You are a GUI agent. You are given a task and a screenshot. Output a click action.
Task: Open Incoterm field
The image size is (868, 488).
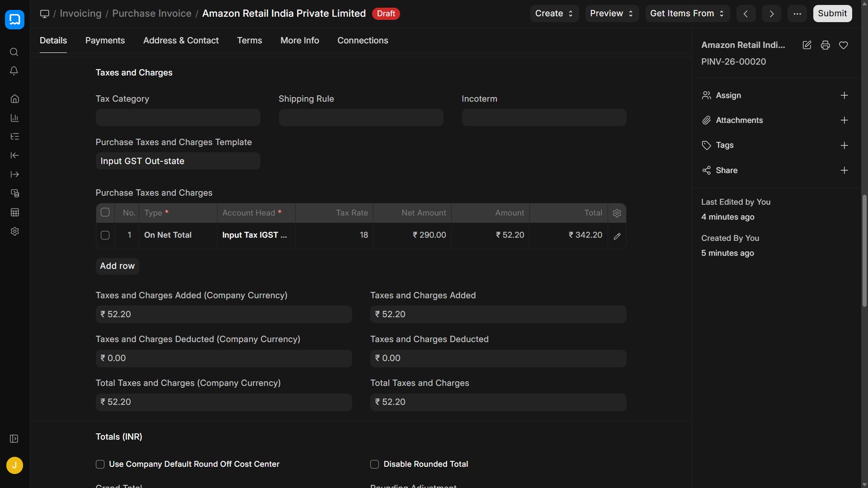pos(544,117)
